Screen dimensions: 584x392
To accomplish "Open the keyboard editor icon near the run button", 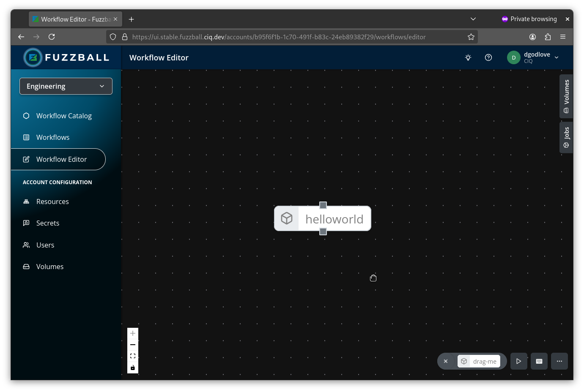I will (539, 361).
